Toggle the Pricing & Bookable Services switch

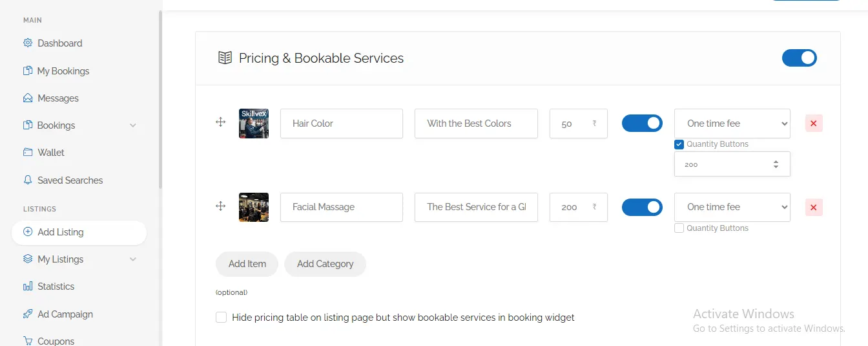799,58
